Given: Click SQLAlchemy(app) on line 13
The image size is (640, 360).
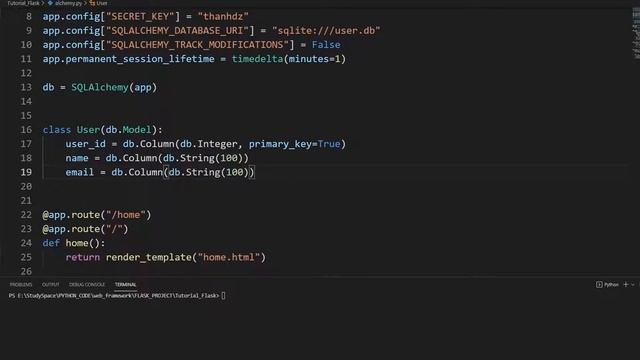Looking at the screenshot, I should coord(114,87).
